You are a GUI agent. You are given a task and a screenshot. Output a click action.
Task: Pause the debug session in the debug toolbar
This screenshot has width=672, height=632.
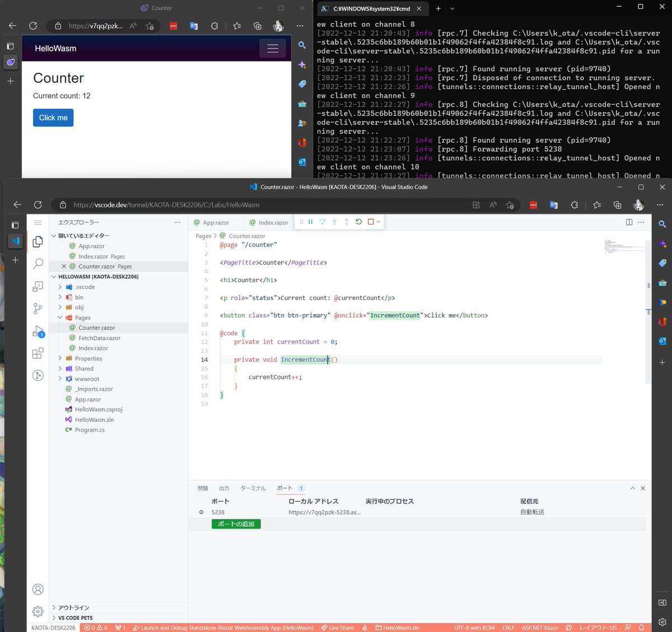tap(310, 222)
